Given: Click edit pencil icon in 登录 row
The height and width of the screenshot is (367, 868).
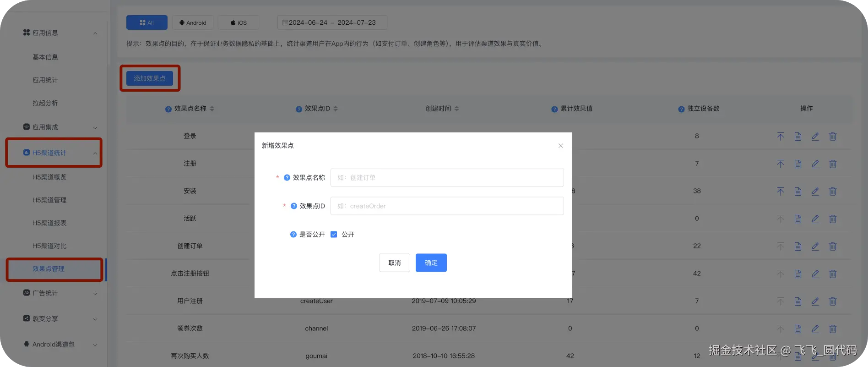Looking at the screenshot, I should [x=815, y=136].
